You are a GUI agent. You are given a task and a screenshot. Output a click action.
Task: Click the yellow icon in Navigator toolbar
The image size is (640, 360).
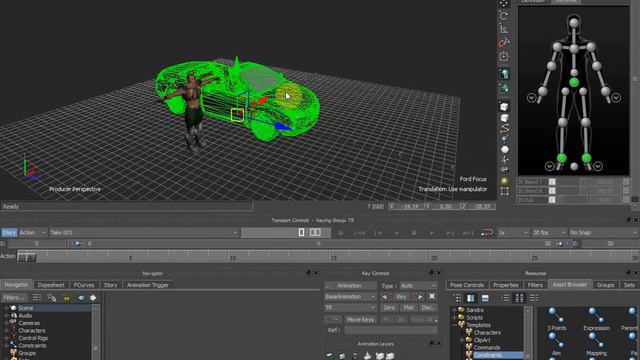point(66,298)
